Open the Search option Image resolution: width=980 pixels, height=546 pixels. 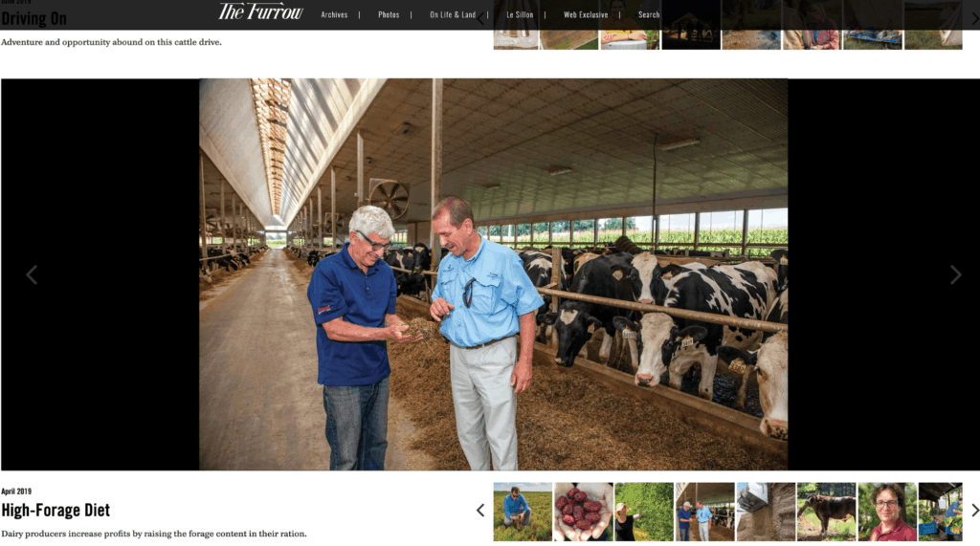tap(649, 14)
